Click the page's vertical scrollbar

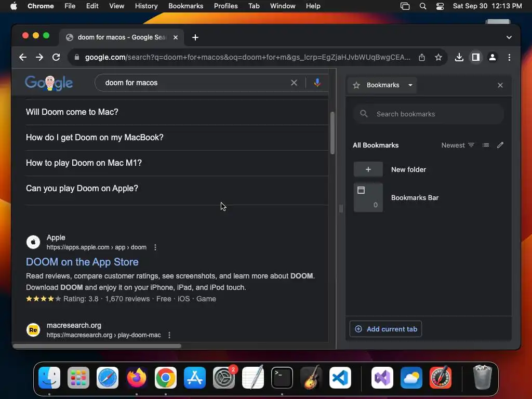pos(332,132)
